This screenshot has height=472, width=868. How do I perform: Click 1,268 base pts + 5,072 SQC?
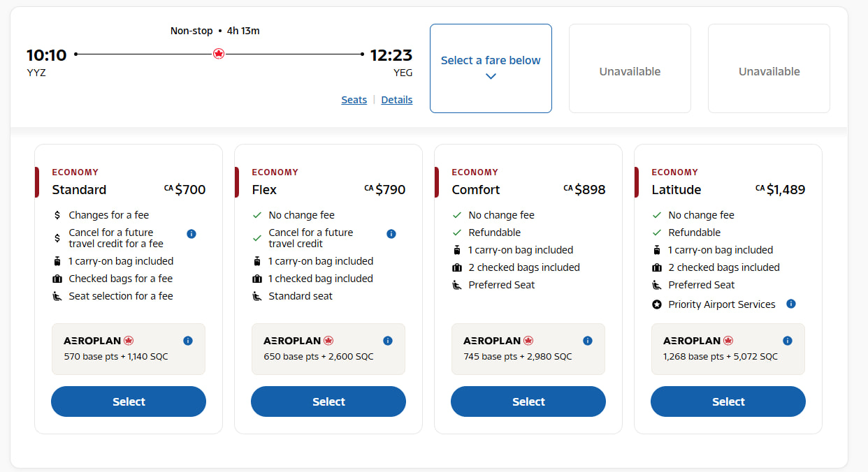[721, 357]
